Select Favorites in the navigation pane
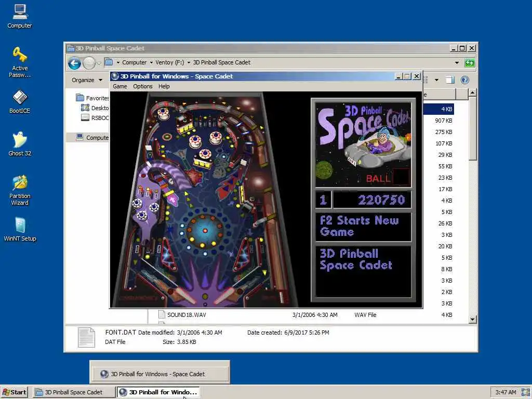 click(x=97, y=98)
